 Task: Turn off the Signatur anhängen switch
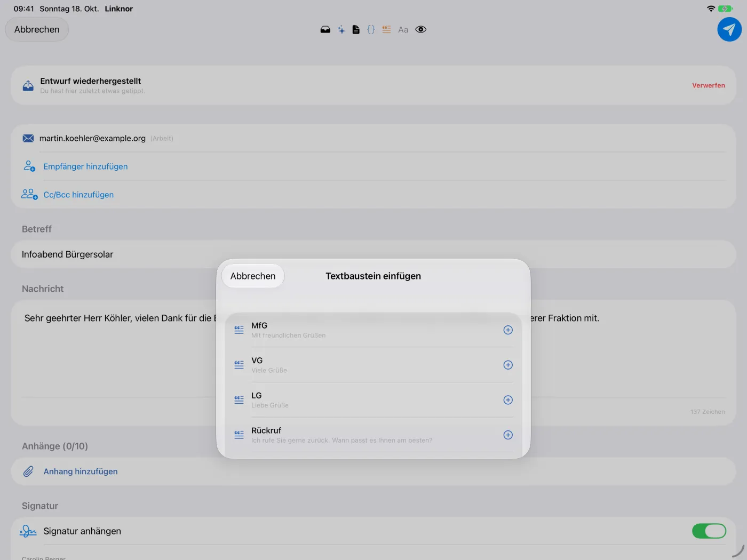pos(709,531)
